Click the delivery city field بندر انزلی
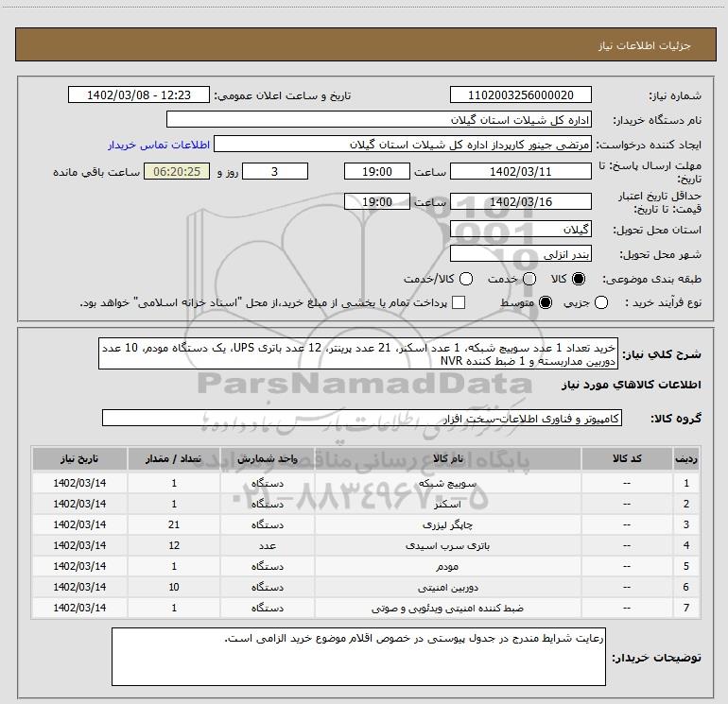The width and height of the screenshot is (728, 704). coord(520,254)
